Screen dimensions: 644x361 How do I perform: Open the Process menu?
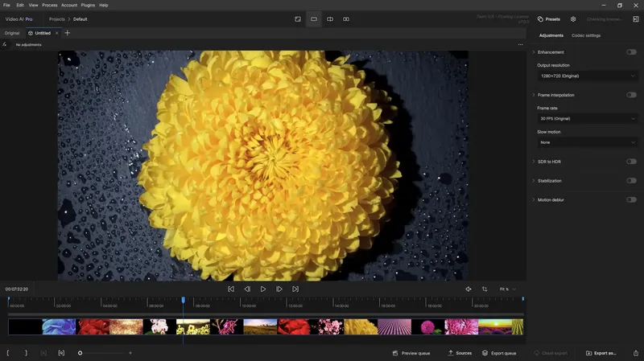click(x=49, y=5)
